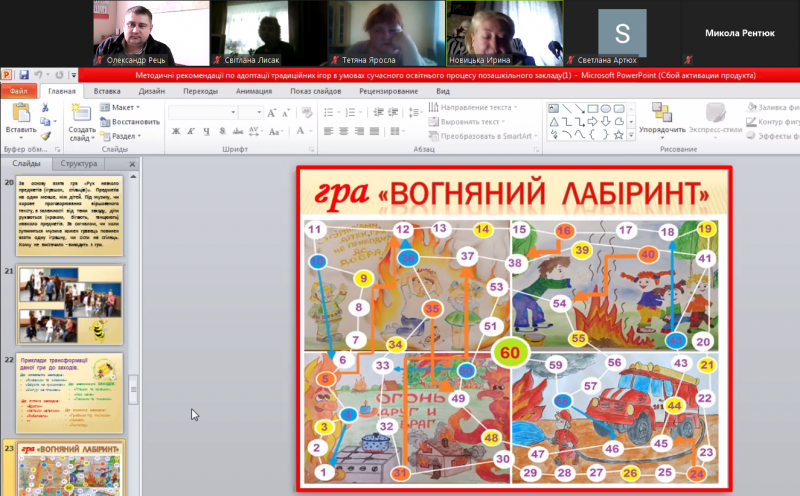Click the decrease indent icon
The width and height of the screenshot is (800, 496).
point(378,112)
